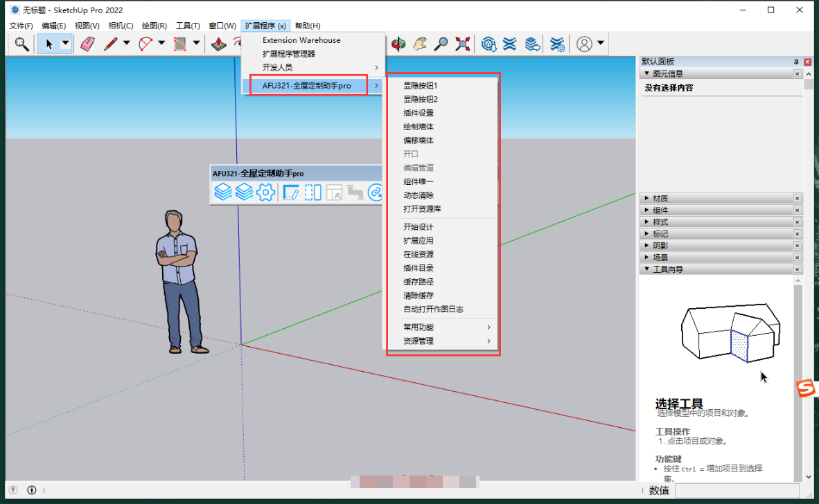Activate the Push/Pull tool
819x504 pixels.
click(x=218, y=44)
